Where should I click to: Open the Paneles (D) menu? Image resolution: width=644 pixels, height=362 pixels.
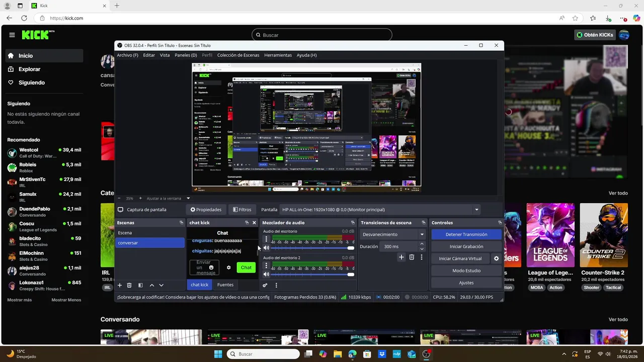click(186, 55)
